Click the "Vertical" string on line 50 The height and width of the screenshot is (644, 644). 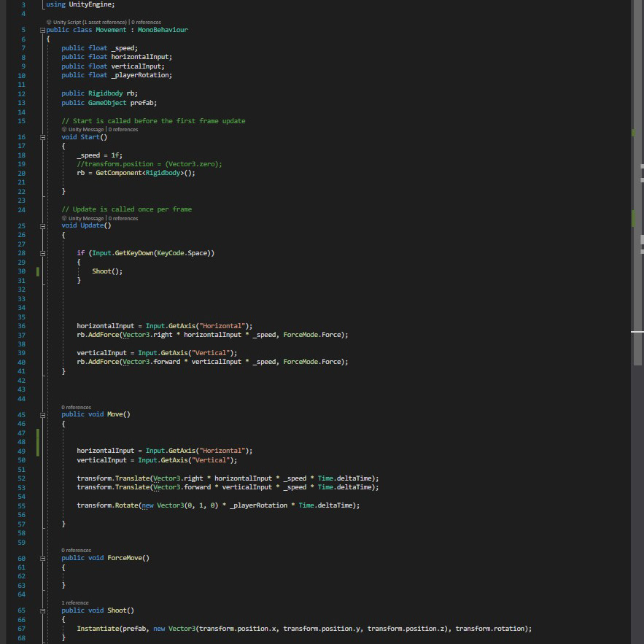pyautogui.click(x=211, y=460)
